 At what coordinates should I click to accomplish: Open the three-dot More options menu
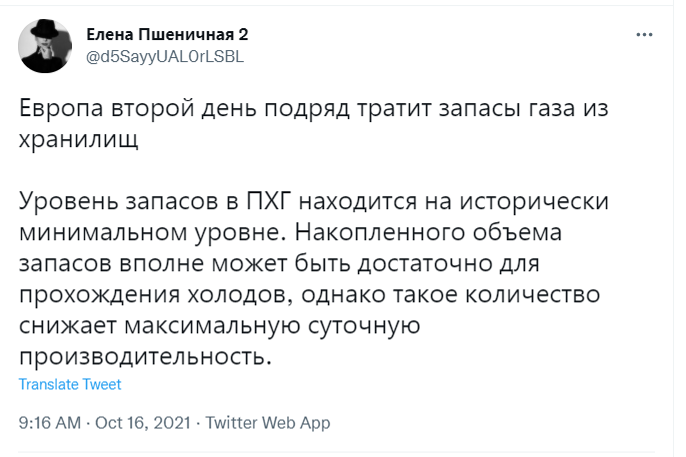[644, 35]
